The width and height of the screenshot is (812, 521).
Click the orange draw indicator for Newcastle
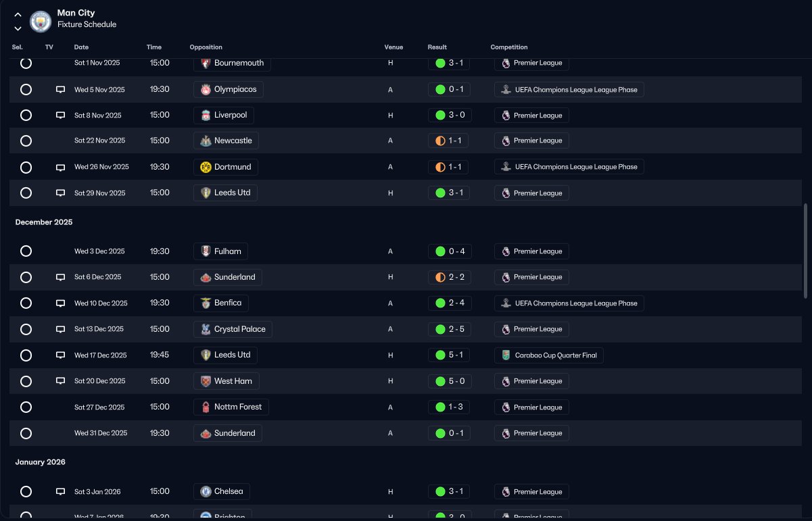pos(440,141)
